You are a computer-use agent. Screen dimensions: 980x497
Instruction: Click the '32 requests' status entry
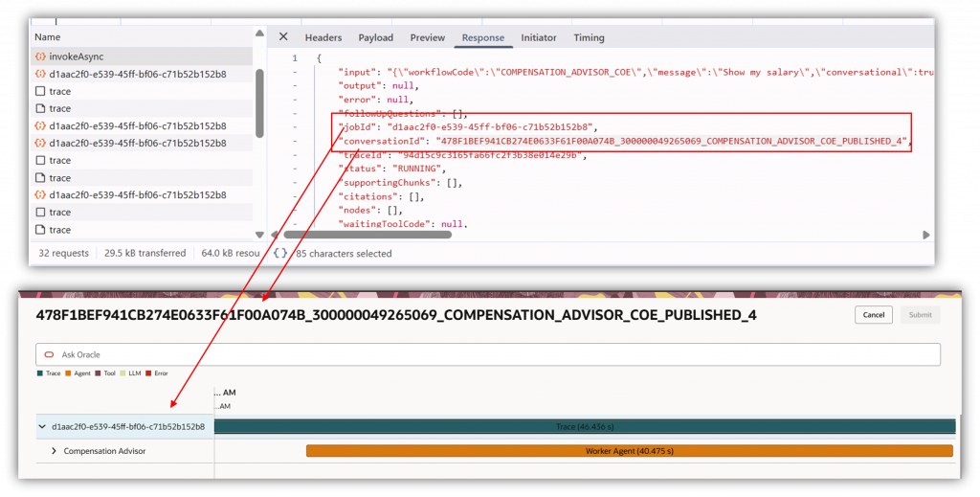click(63, 253)
